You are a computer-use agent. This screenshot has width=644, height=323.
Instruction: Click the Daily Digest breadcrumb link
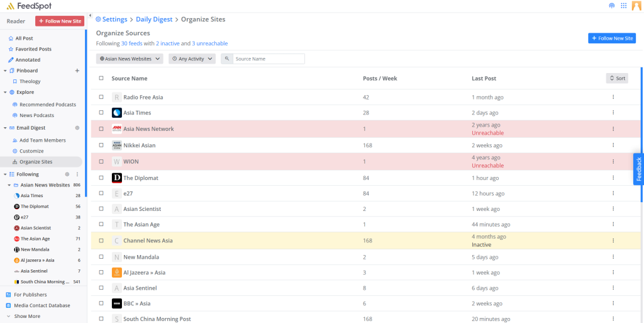(154, 20)
